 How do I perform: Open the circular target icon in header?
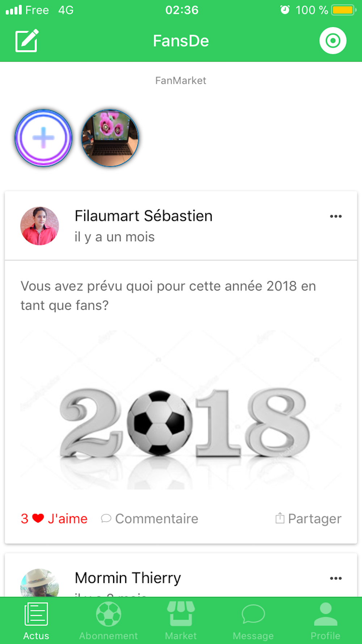click(333, 41)
